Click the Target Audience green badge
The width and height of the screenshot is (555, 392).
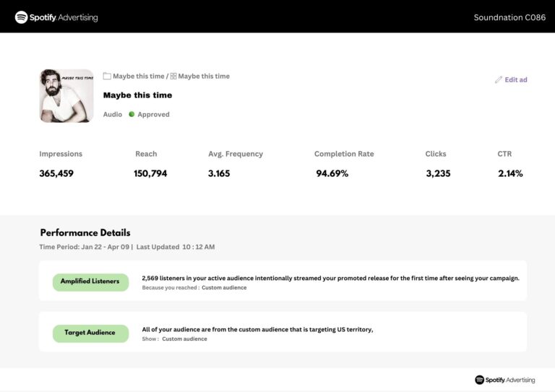90,334
